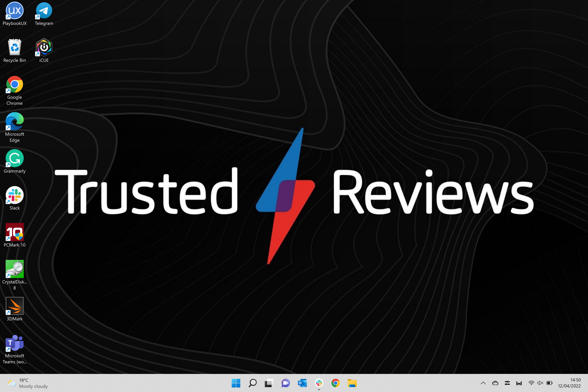Select the PCMark 10 desktop shortcut

[15, 235]
